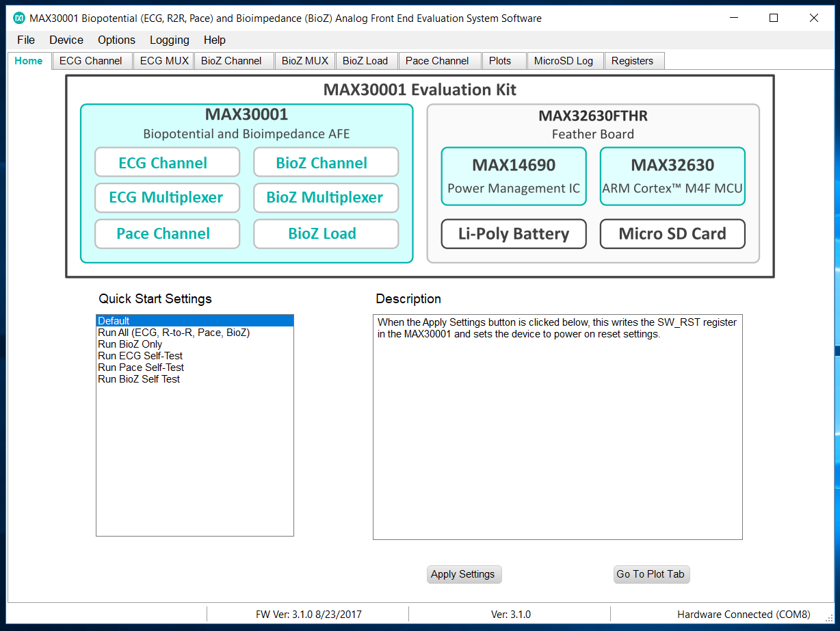The width and height of the screenshot is (840, 631).
Task: Open the File menu
Action: coord(26,40)
